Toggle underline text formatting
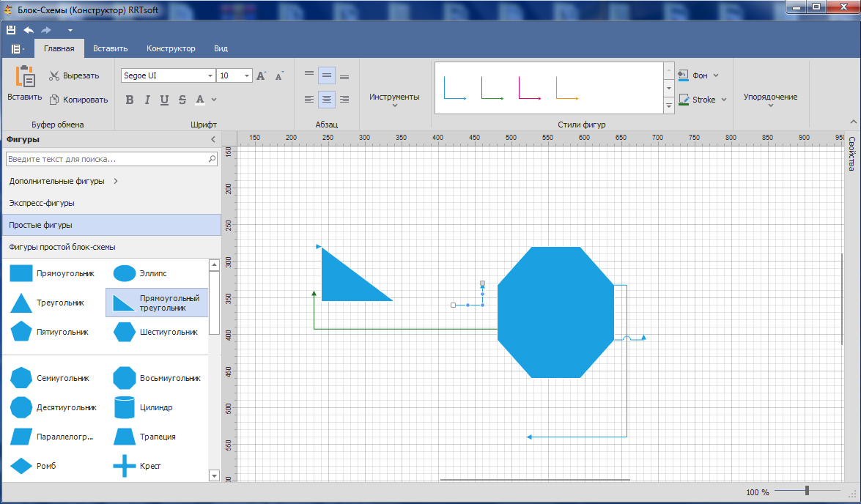Viewport: 861px width, 504px height. 164,100
